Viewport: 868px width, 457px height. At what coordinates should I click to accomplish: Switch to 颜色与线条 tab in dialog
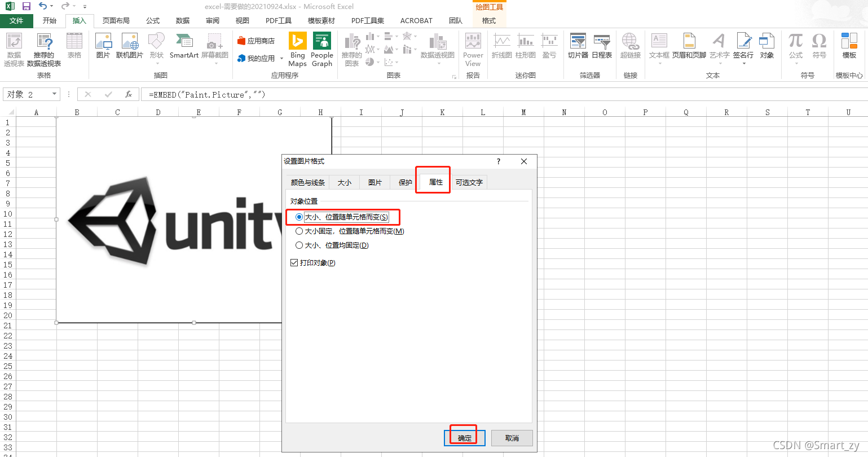(x=308, y=183)
